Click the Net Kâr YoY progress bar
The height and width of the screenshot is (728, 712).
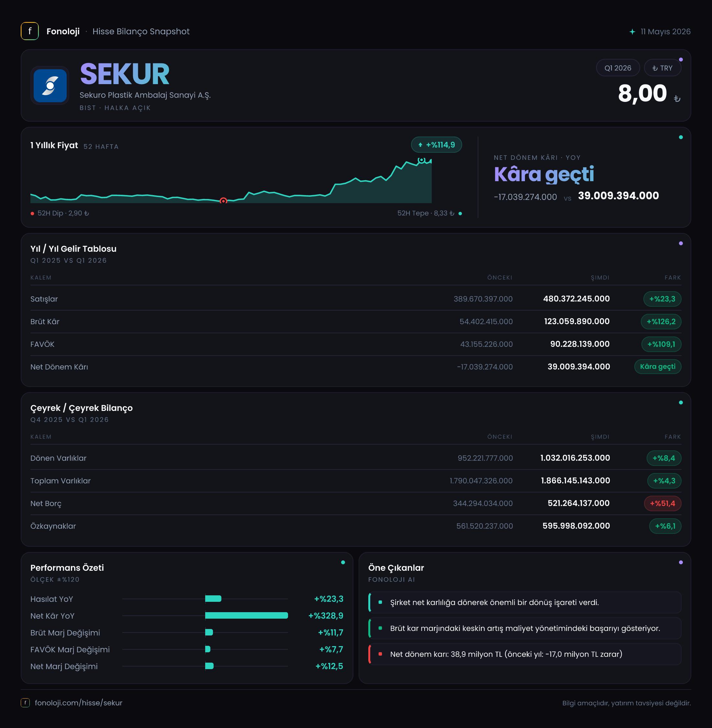(x=246, y=616)
